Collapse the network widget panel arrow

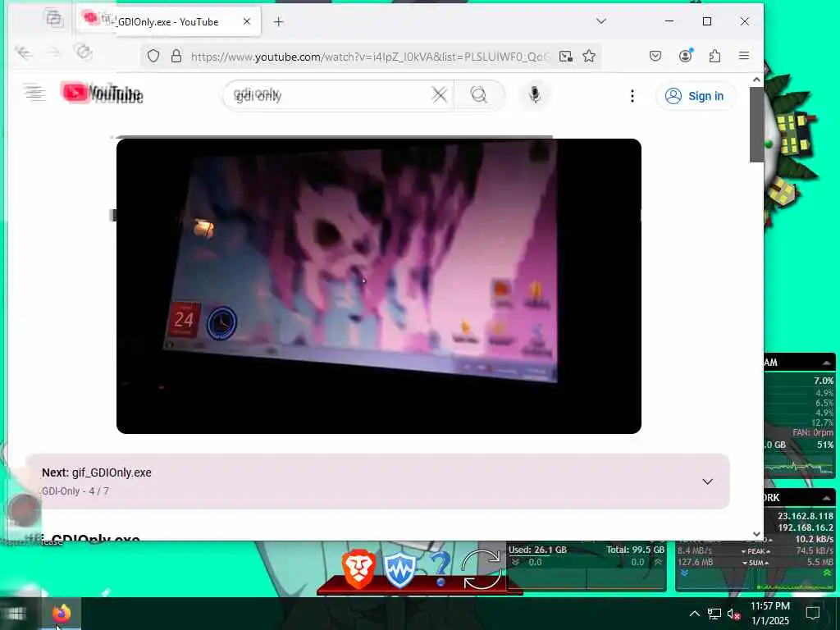(x=827, y=498)
